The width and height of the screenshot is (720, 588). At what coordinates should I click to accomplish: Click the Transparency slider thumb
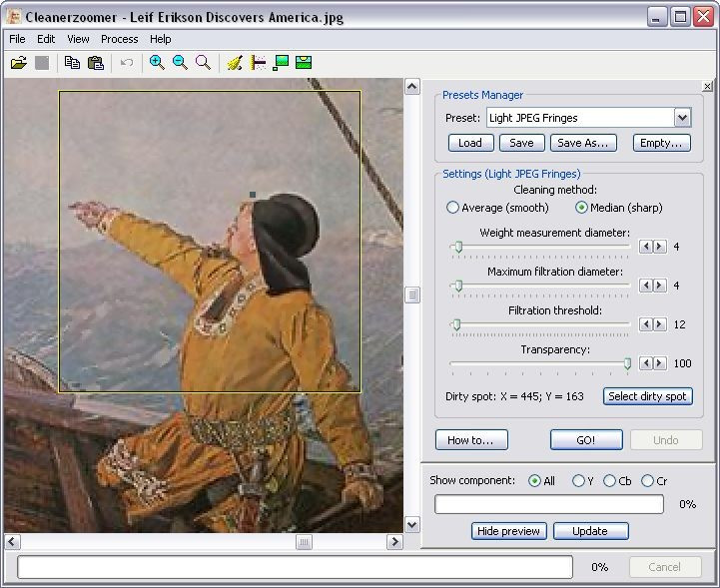(x=627, y=363)
